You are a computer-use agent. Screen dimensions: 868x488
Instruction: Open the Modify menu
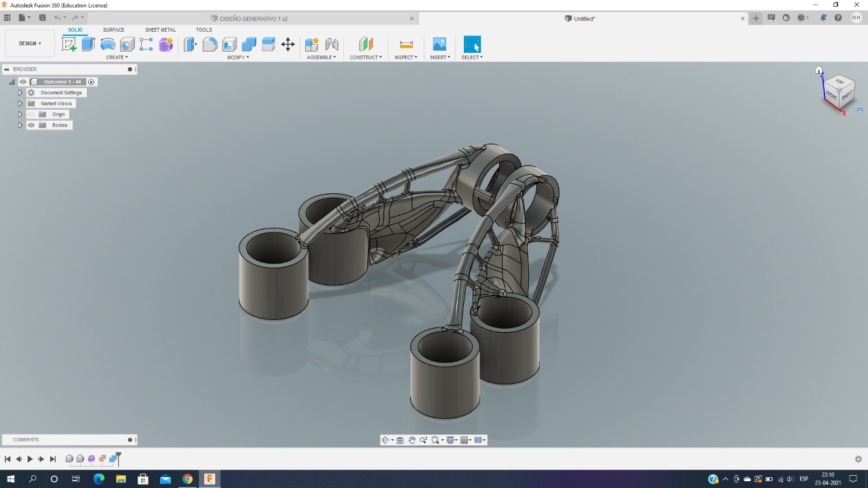pyautogui.click(x=237, y=58)
